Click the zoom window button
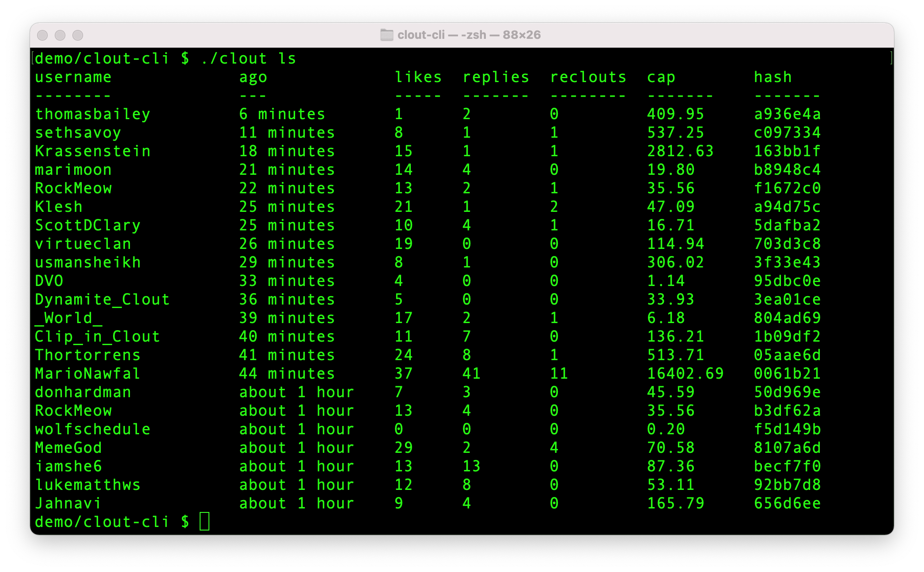The height and width of the screenshot is (572, 924). (x=78, y=35)
